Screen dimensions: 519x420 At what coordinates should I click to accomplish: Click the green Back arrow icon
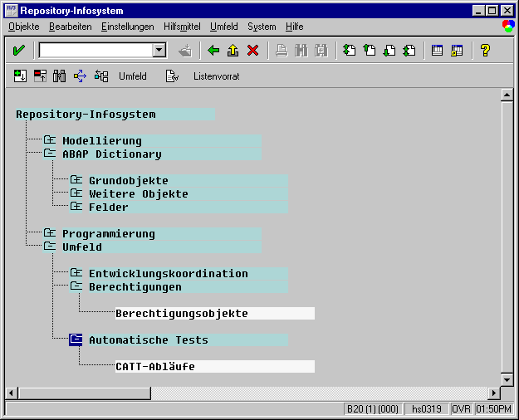(x=213, y=51)
